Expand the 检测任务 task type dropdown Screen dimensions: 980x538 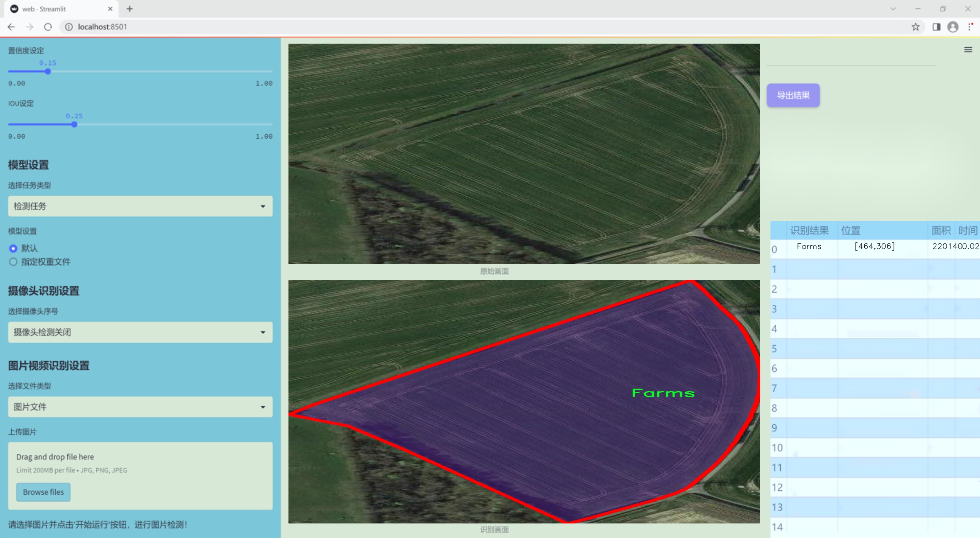tap(140, 206)
